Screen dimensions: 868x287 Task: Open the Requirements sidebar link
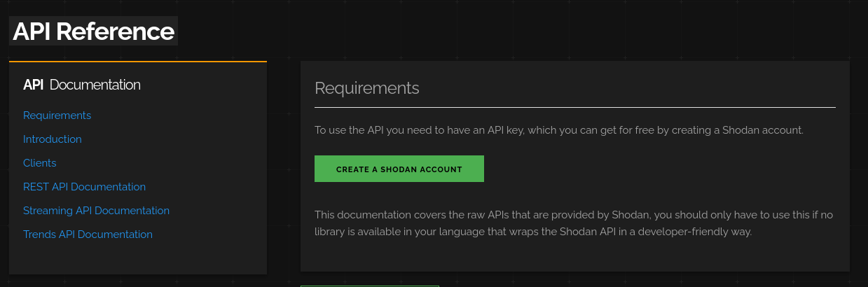[x=57, y=115]
